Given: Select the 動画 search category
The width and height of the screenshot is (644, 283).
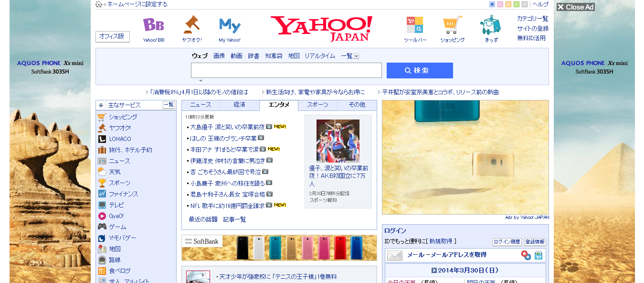Looking at the screenshot, I should point(236,56).
